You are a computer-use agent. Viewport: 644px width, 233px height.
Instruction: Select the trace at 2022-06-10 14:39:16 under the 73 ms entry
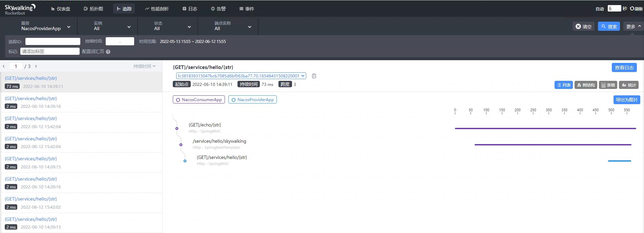(81, 102)
